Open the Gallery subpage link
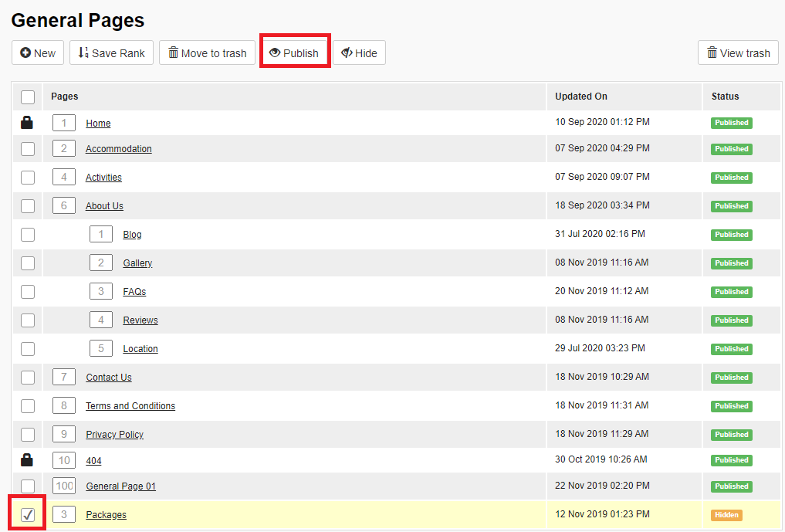785x532 pixels. tap(137, 263)
